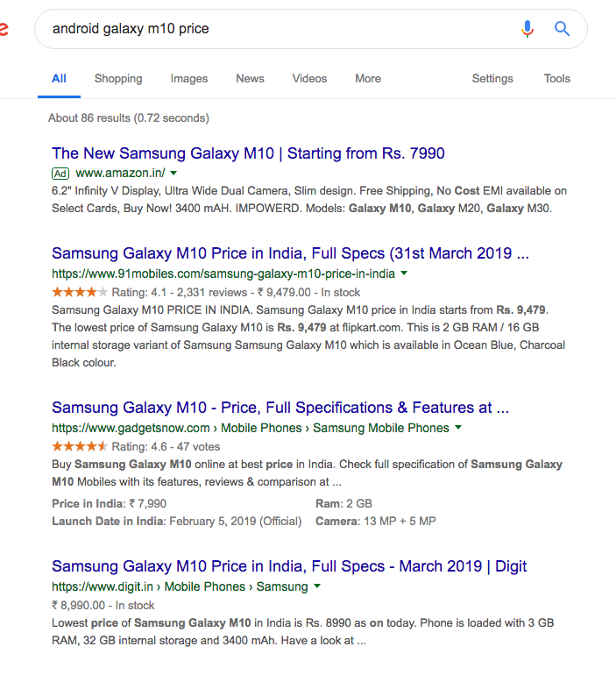Open the More search categories menu
616x675 pixels.
tap(368, 79)
